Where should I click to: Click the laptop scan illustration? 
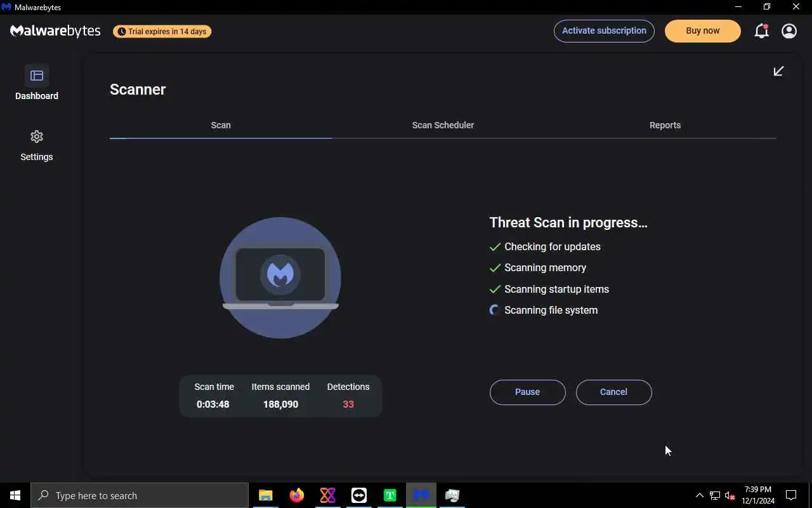[x=280, y=278]
